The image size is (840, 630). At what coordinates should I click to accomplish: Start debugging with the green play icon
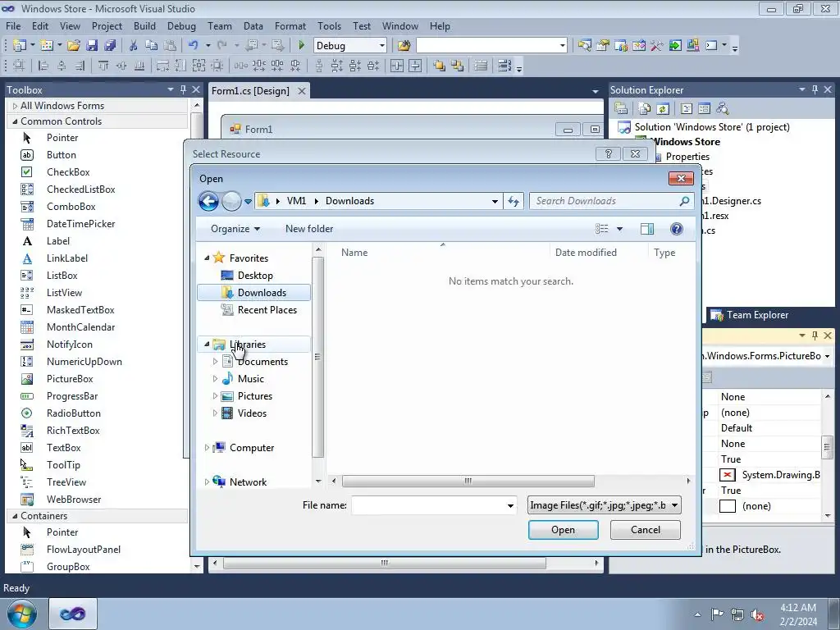tap(301, 46)
